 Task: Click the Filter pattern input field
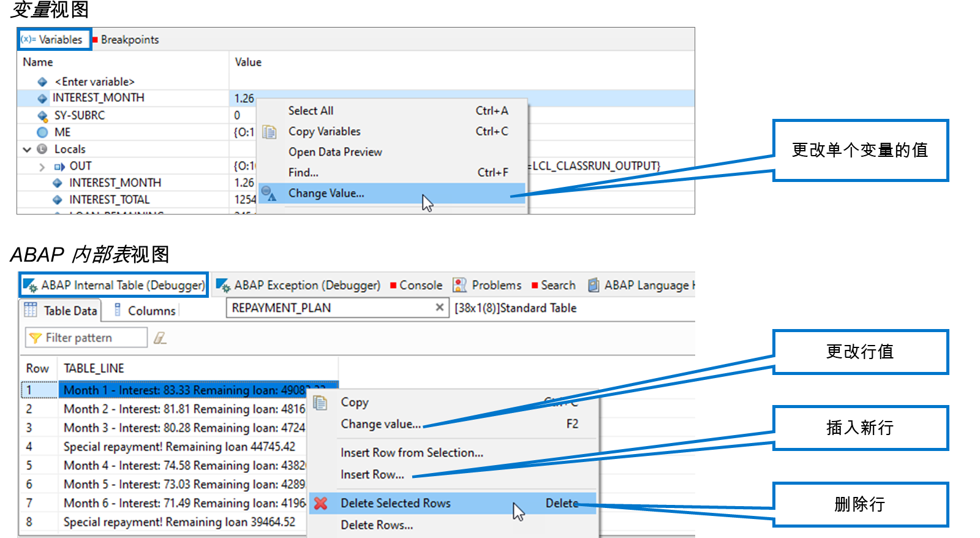pos(86,338)
